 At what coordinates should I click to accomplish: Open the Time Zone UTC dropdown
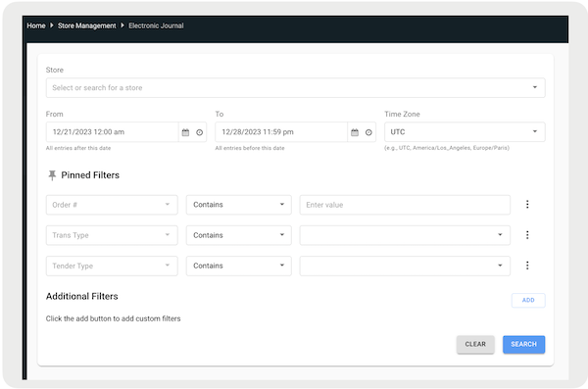pos(465,132)
